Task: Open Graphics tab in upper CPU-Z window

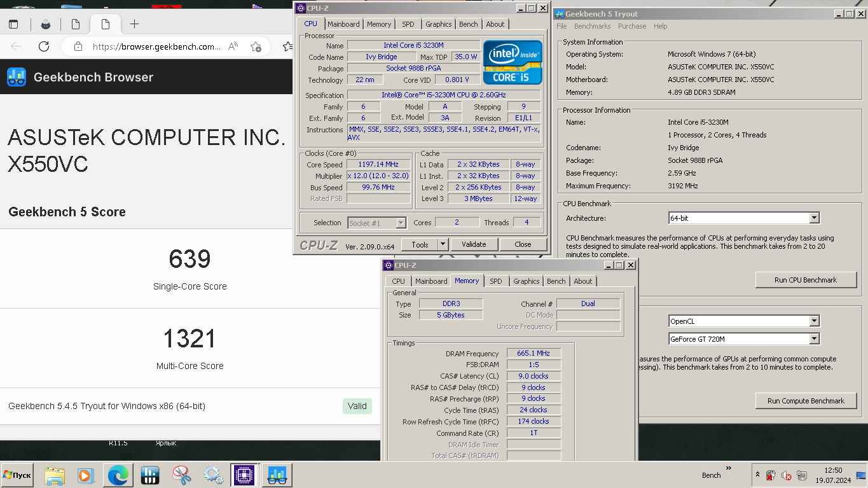Action: point(439,24)
